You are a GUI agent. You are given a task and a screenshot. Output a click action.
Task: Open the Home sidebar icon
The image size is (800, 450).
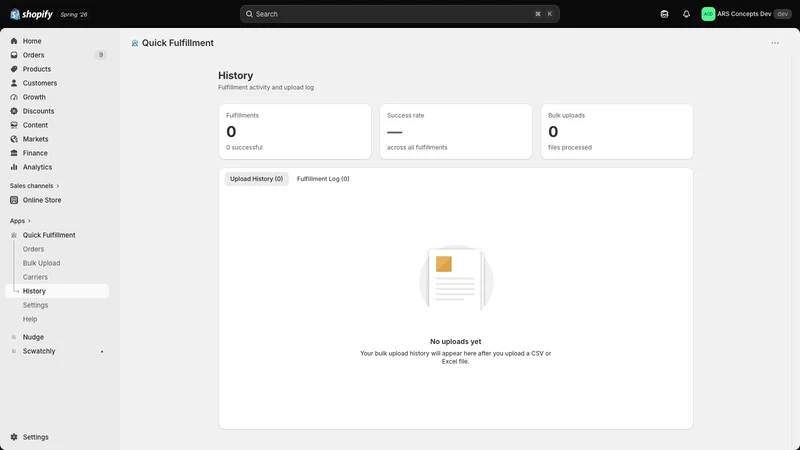pos(14,41)
